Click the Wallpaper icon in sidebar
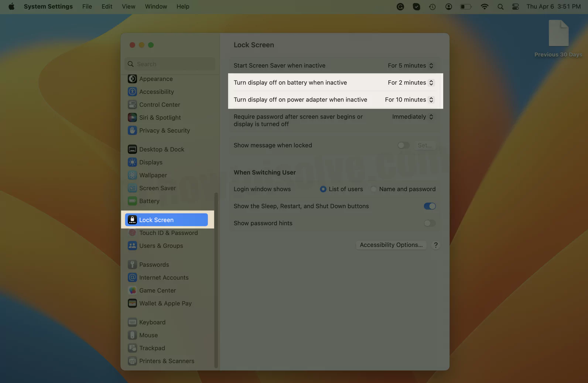Viewport: 588px width, 383px height. (132, 175)
